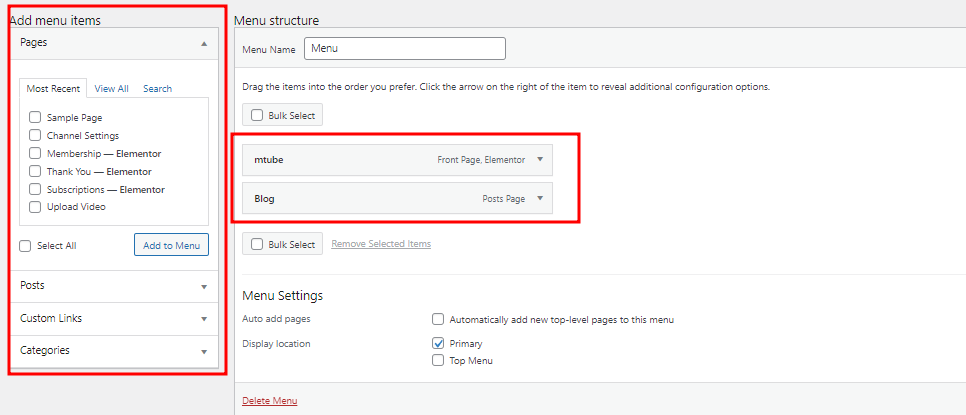Tick the Membership — Elementor checkbox
Image resolution: width=966 pixels, height=415 pixels.
(35, 153)
